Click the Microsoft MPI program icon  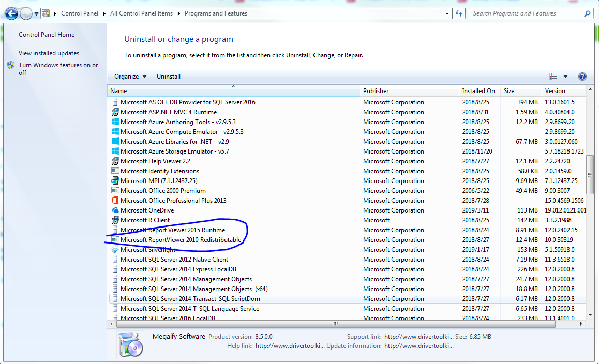coord(115,180)
